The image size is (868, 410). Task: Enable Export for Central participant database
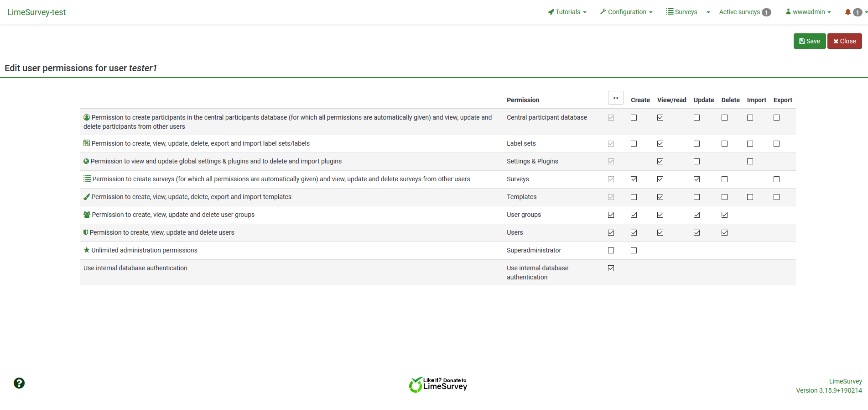(776, 118)
